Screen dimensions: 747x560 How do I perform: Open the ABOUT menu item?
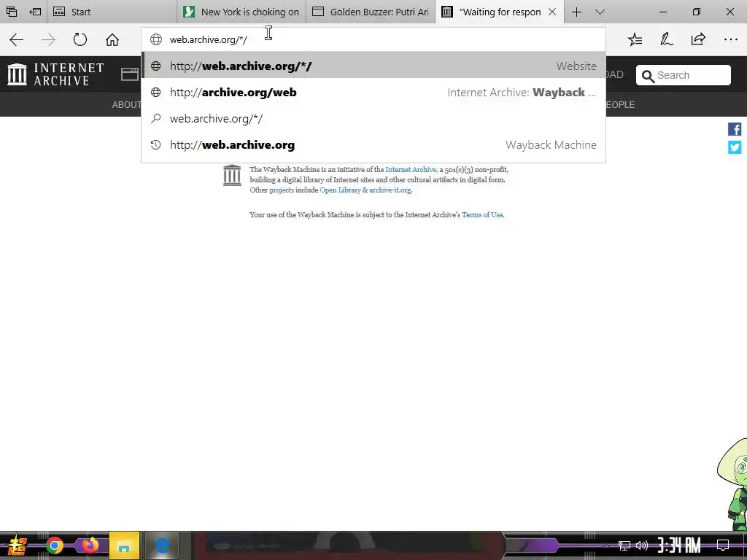(127, 105)
